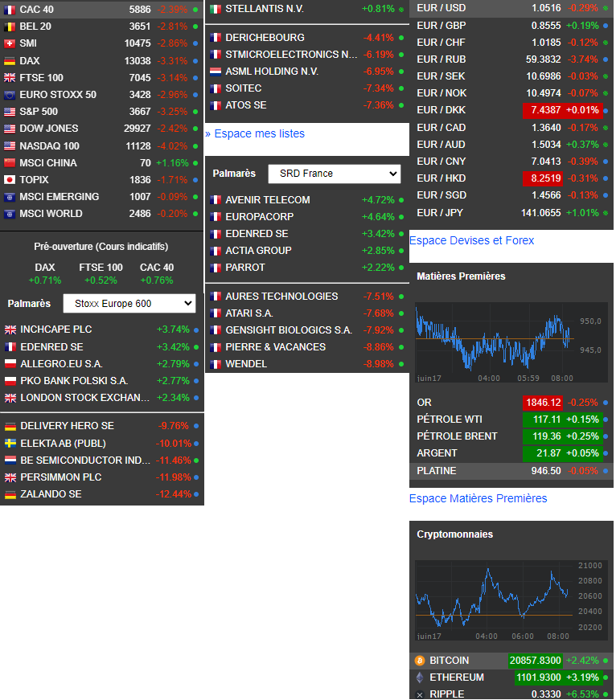Open Espace Matières Premières link
The image size is (616, 700).
pos(478,498)
